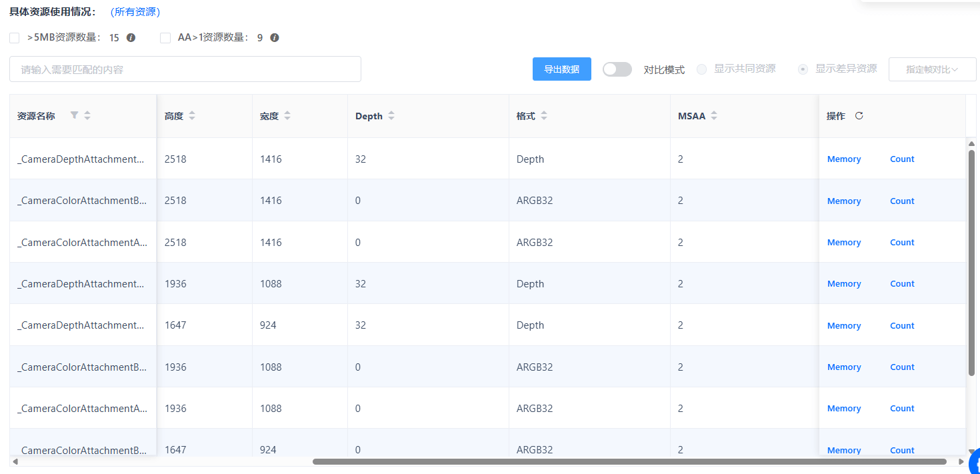Image resolution: width=980 pixels, height=474 pixels.
Task: Sort by the 高度 column arrows
Action: (192, 115)
